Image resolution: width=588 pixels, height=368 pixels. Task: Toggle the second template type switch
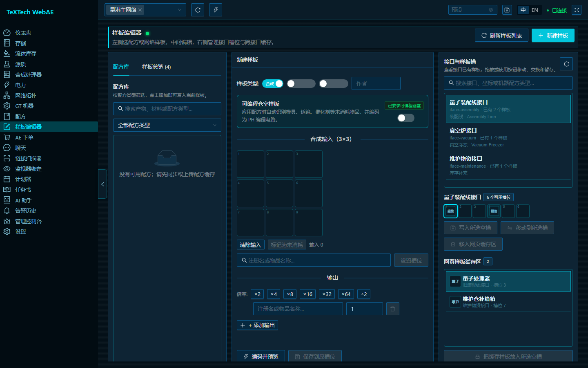(x=301, y=83)
